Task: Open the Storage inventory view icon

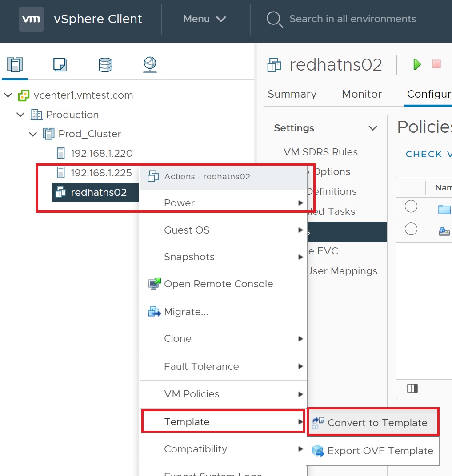Action: click(x=105, y=65)
